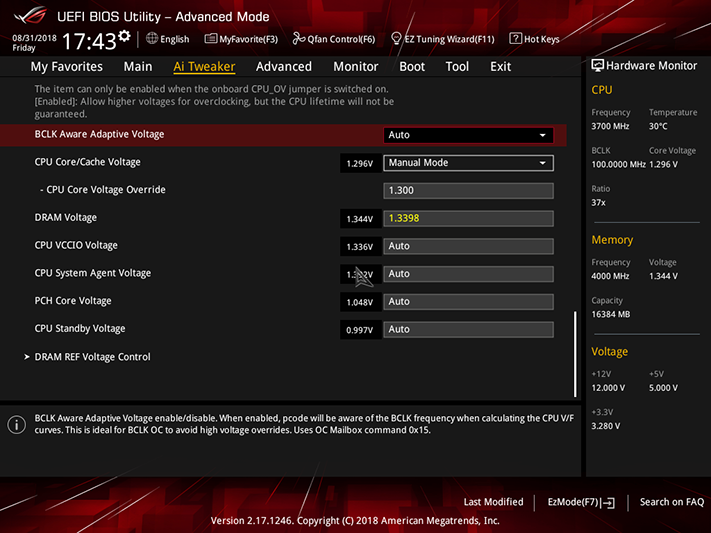This screenshot has width=711, height=533.
Task: Click the 5.000 V reading
Action: pyautogui.click(x=663, y=388)
